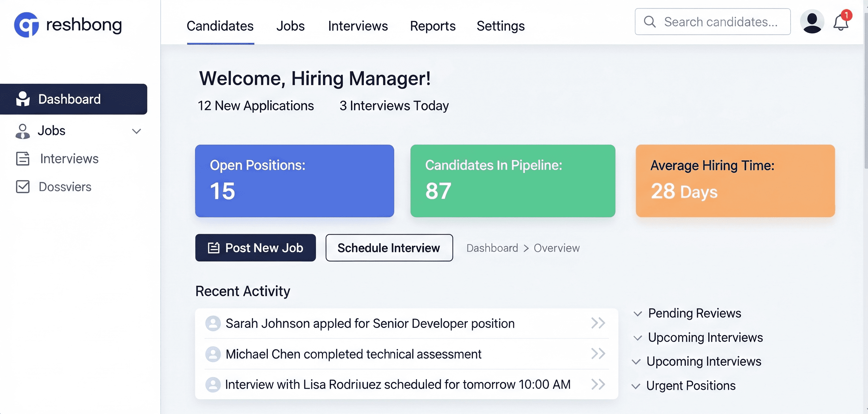Open the user profile avatar
This screenshot has width=868, height=414.
(x=812, y=22)
